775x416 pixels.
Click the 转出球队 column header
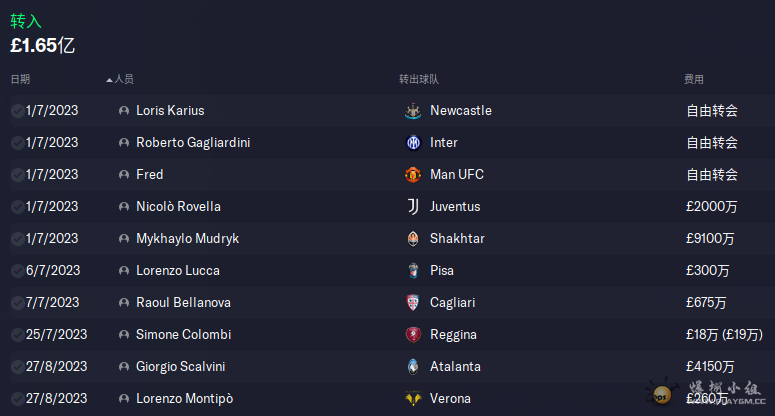(419, 80)
